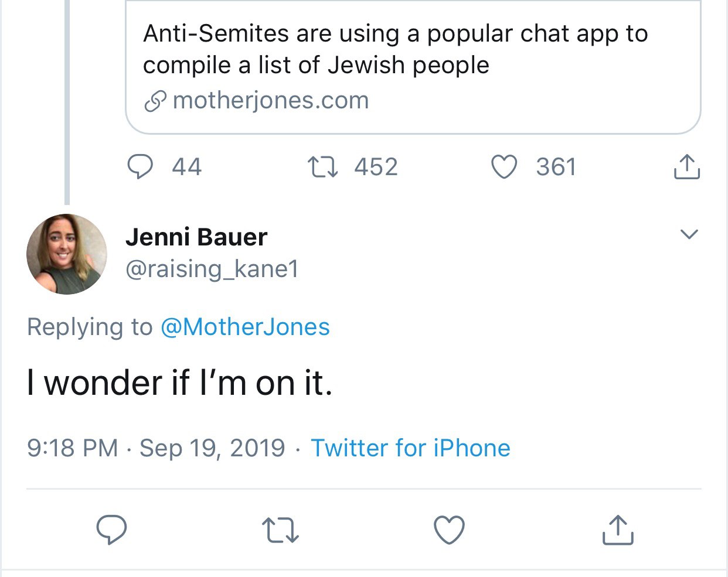
Task: Tap the 9:18 PM Sep 19, 2019 timestamp
Action: pyautogui.click(x=156, y=448)
